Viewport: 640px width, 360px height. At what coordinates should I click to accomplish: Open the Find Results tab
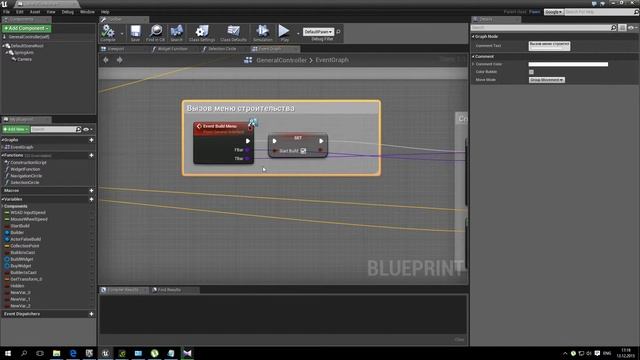click(169, 290)
